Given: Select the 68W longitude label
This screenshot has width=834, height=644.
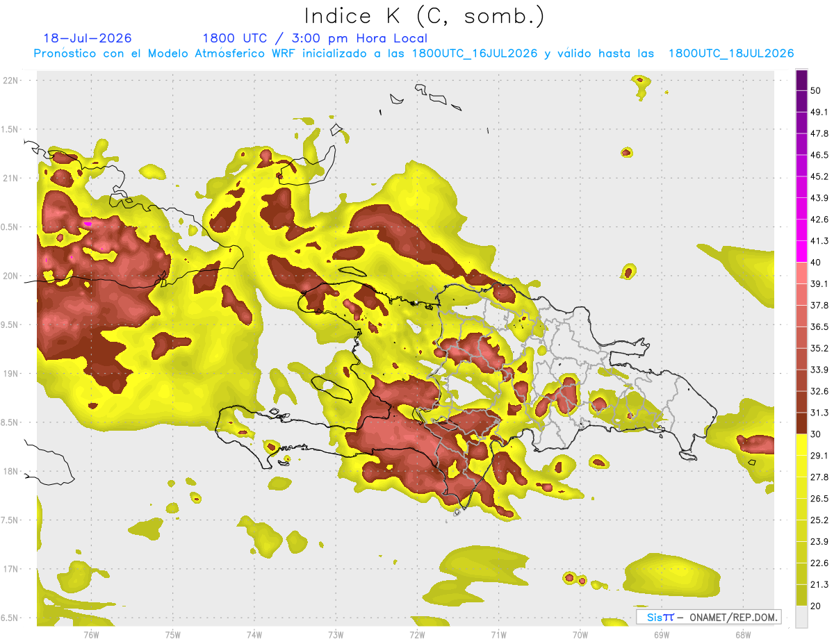Looking at the screenshot, I should pyautogui.click(x=743, y=634).
